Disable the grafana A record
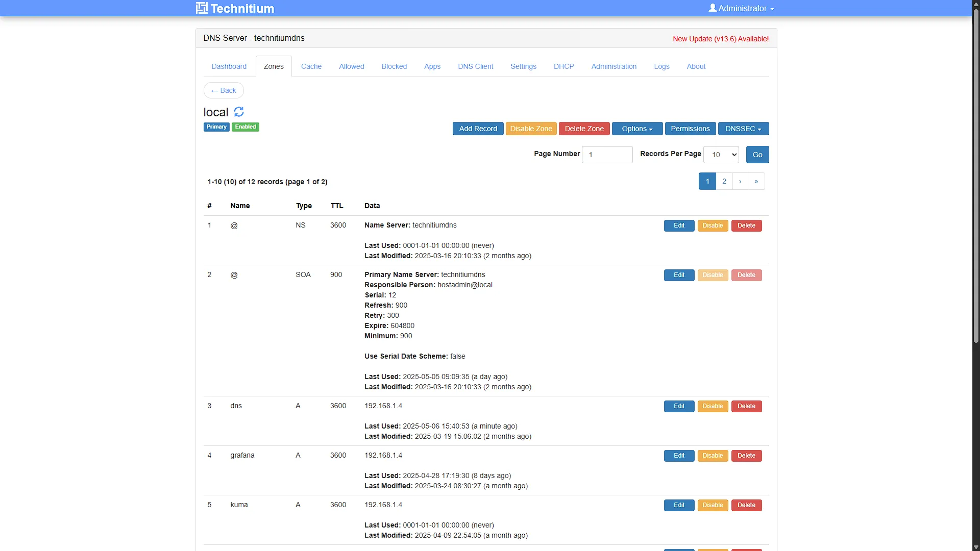Screen dimensions: 980x551 pos(713,456)
